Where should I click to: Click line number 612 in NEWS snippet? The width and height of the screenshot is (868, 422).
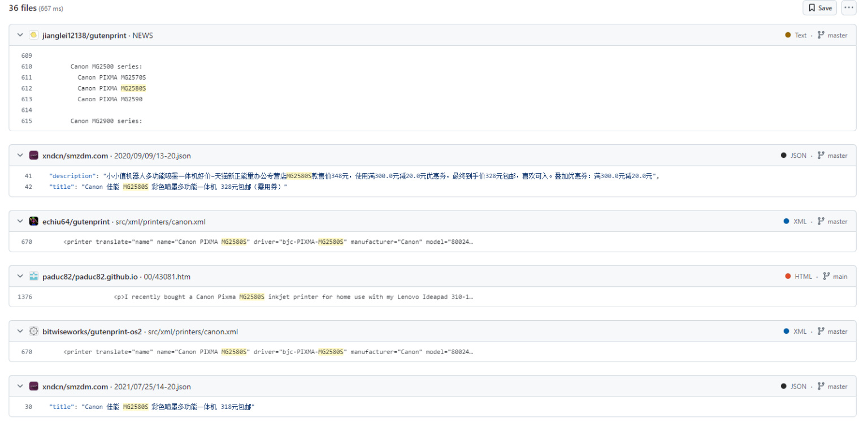[27, 88]
